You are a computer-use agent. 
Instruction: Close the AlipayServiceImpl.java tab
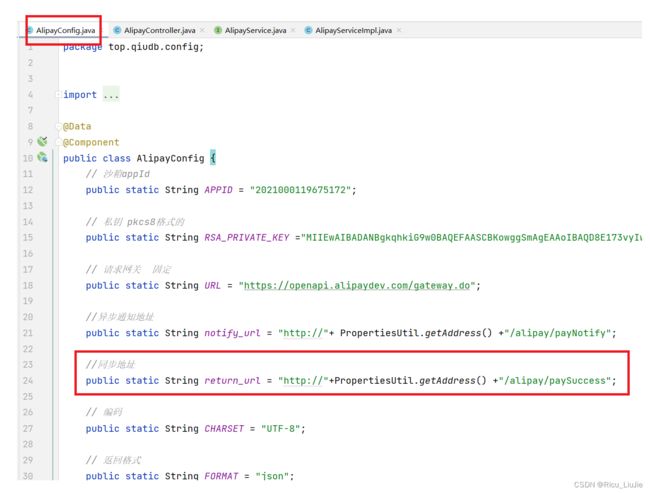[x=399, y=30]
